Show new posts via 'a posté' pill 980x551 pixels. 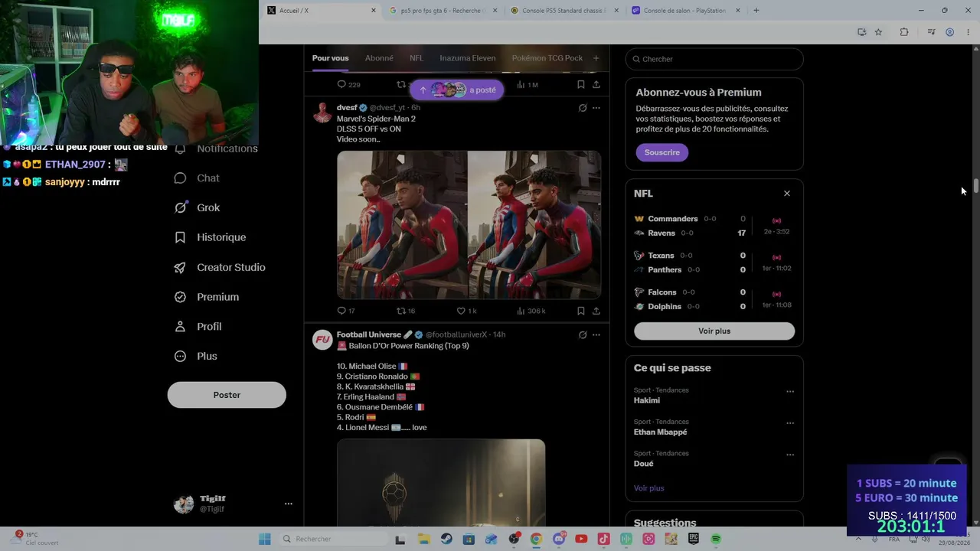pyautogui.click(x=457, y=90)
